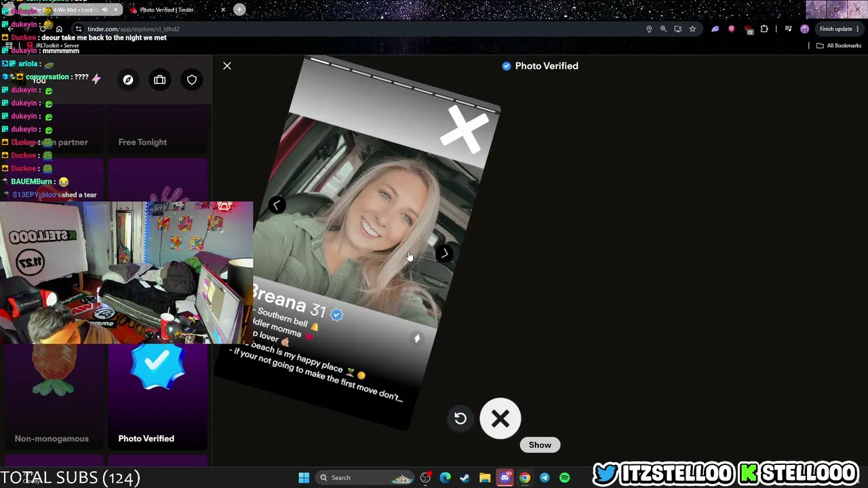Launch Microsoft Edge from the taskbar
Image resolution: width=868 pixels, height=488 pixels.
446,478
